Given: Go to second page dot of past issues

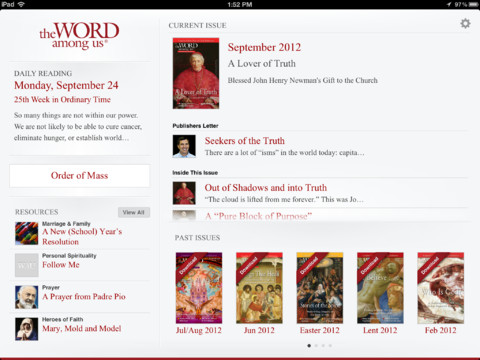Looking at the screenshot, I should coord(316,346).
